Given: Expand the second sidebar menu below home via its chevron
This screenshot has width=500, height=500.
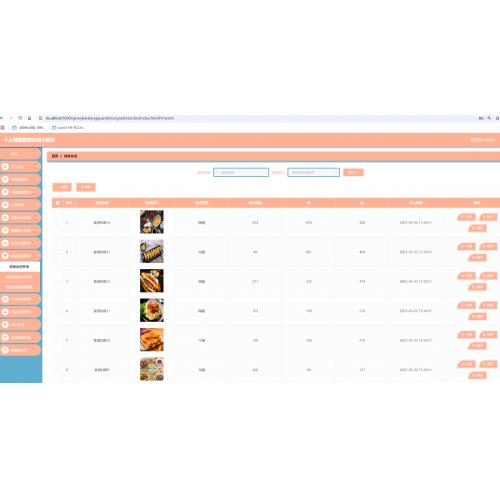Looking at the screenshot, I should pos(36,179).
